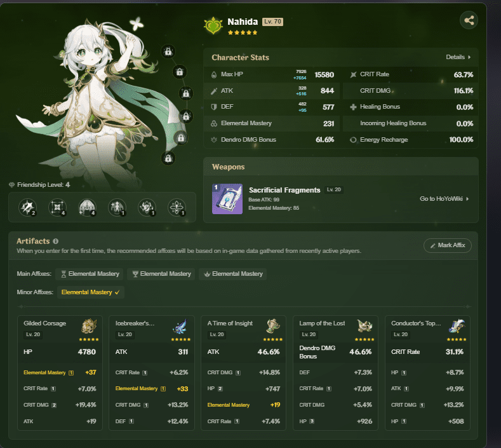501x448 pixels.
Task: Click the Artifacts info icon
Action: coord(56,241)
